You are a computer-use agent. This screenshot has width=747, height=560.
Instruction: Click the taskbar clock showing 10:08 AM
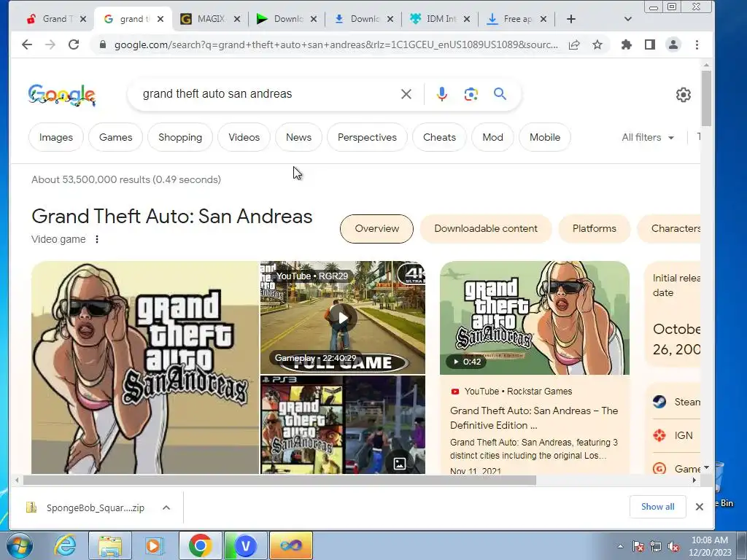click(709, 546)
